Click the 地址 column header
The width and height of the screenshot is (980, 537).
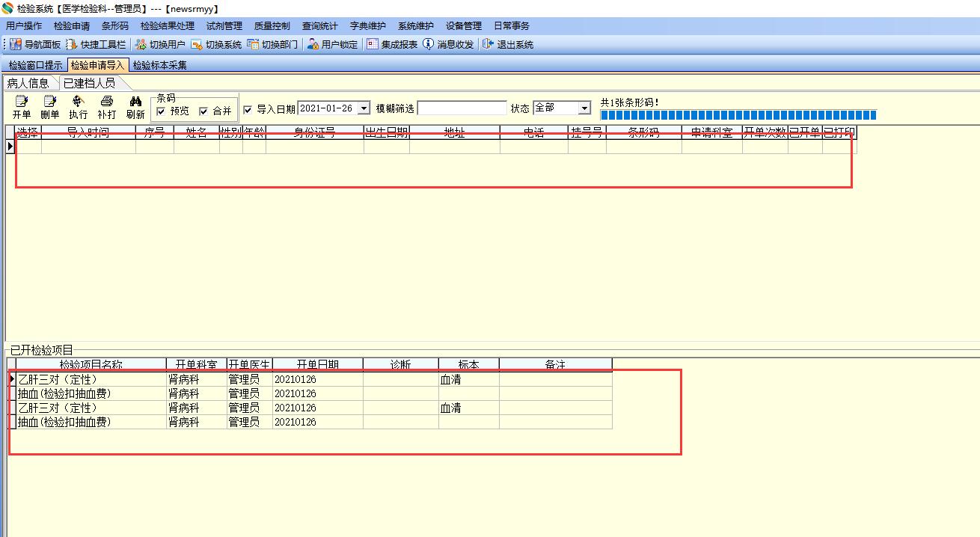(x=455, y=133)
